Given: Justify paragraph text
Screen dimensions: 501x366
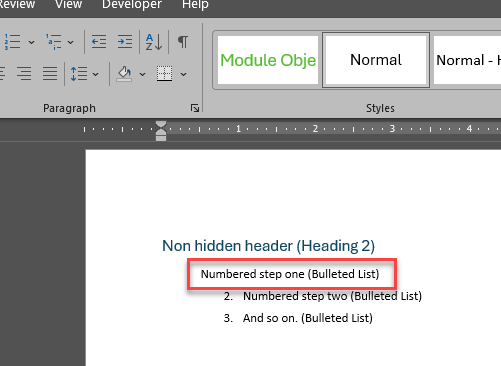Looking at the screenshot, I should click(50, 74).
